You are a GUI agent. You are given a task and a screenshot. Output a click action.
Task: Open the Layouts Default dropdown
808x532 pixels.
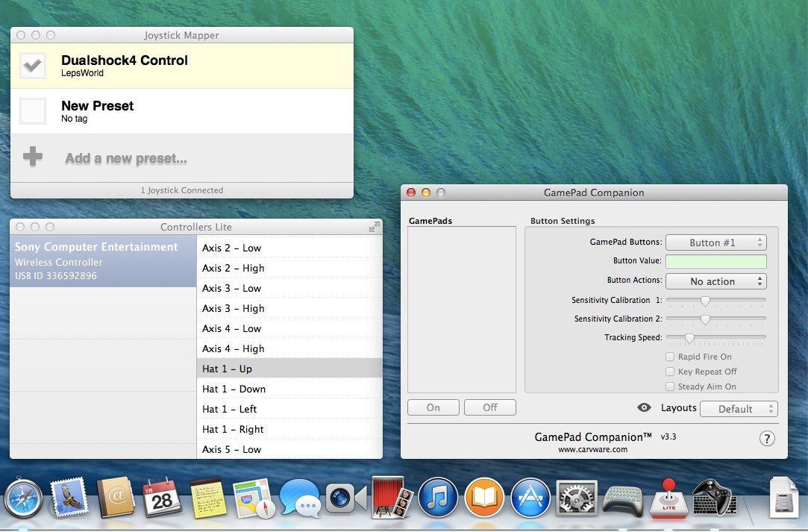click(x=739, y=409)
